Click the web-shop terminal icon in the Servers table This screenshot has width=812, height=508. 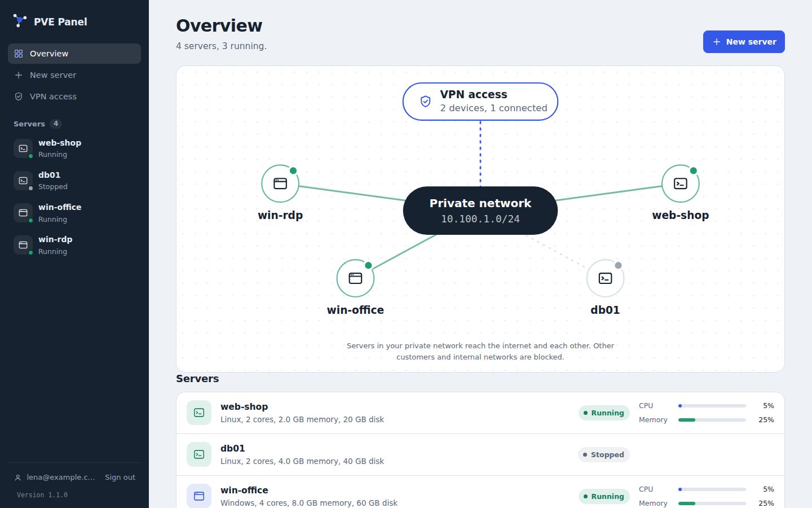199,413
